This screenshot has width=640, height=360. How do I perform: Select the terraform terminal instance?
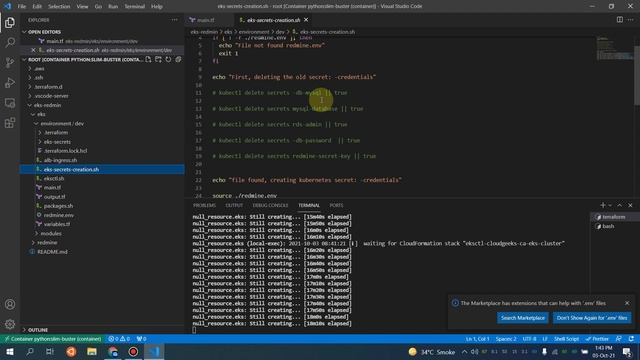point(612,217)
